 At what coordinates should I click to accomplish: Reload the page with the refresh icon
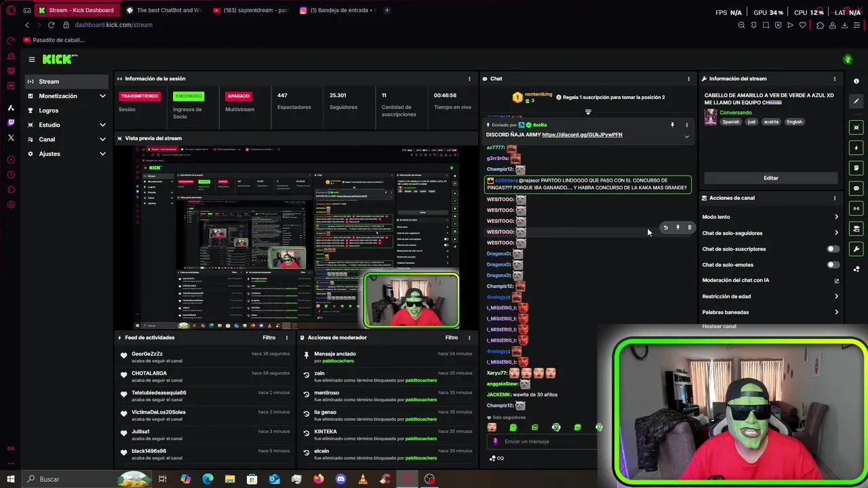point(51,25)
